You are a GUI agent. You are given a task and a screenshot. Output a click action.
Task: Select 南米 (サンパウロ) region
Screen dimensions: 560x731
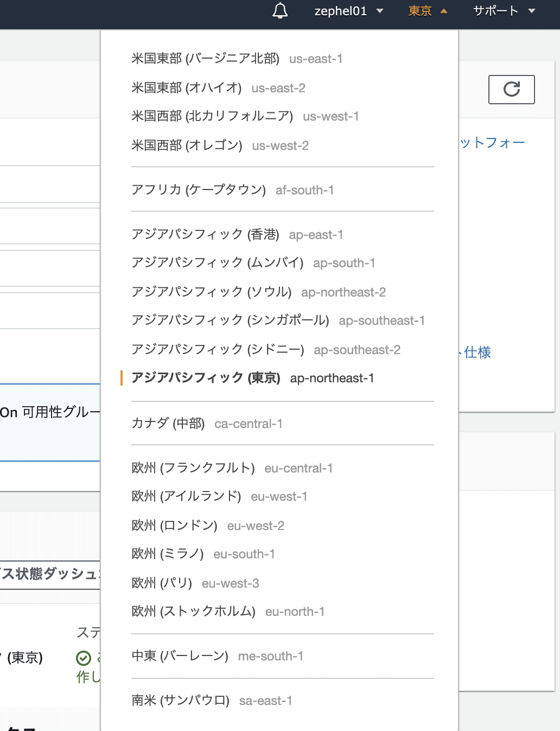click(x=212, y=701)
